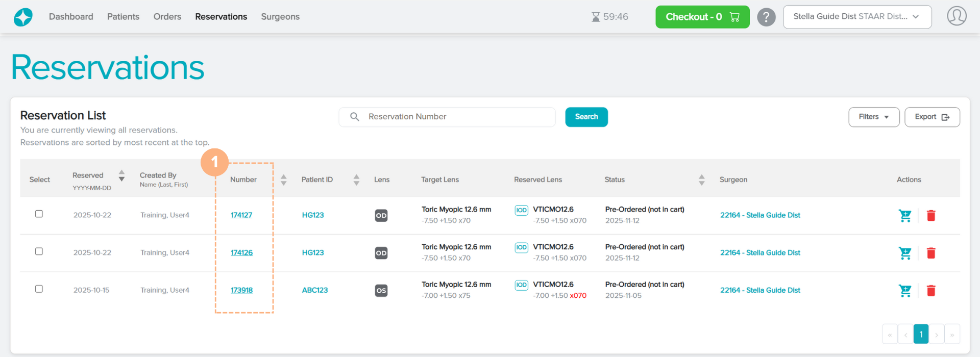Delete reservation 173918 with trash icon

pyautogui.click(x=930, y=291)
